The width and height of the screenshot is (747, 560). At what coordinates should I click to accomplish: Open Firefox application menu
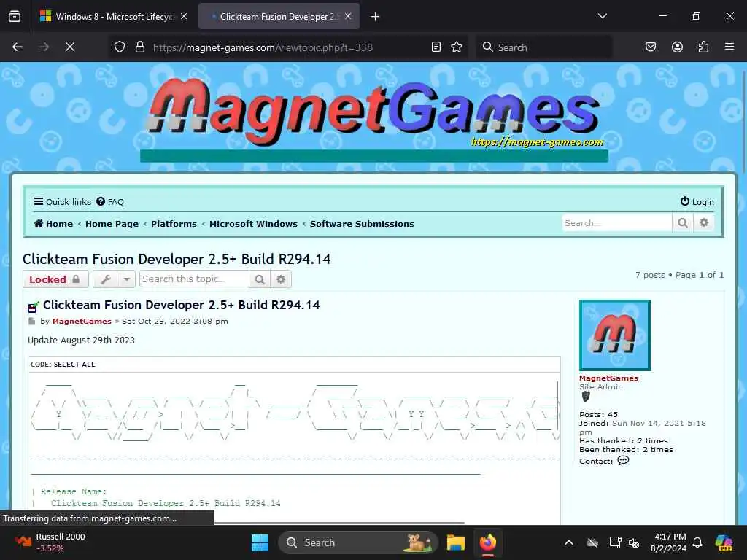(x=729, y=47)
